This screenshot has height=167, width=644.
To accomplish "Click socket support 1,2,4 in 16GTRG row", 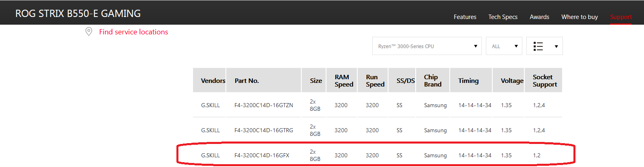I will (x=539, y=130).
